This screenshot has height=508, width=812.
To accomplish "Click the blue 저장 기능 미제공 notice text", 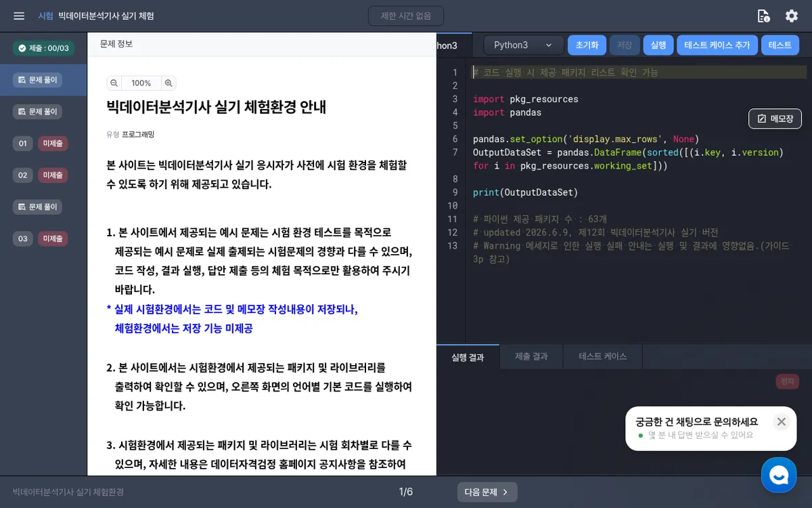I will tap(183, 329).
